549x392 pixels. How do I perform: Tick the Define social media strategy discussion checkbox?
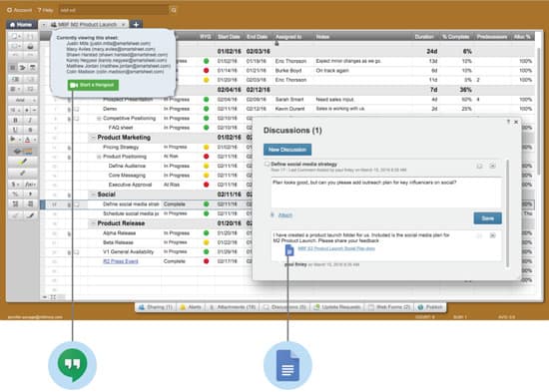pos(268,164)
